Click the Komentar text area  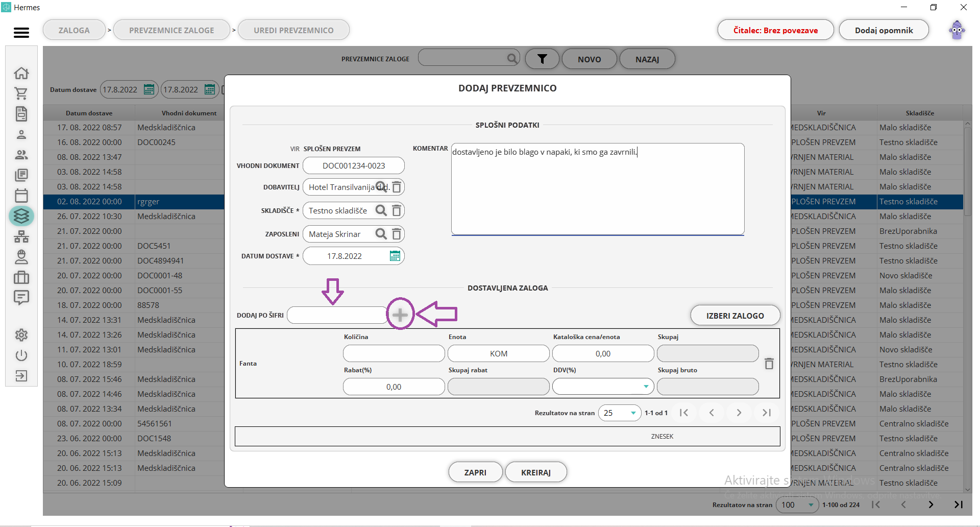pos(598,189)
